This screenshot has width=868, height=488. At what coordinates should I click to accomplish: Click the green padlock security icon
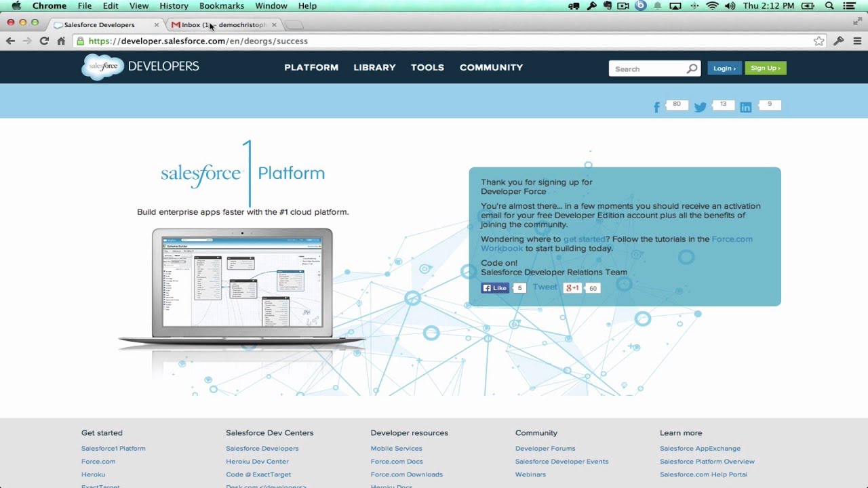[81, 41]
